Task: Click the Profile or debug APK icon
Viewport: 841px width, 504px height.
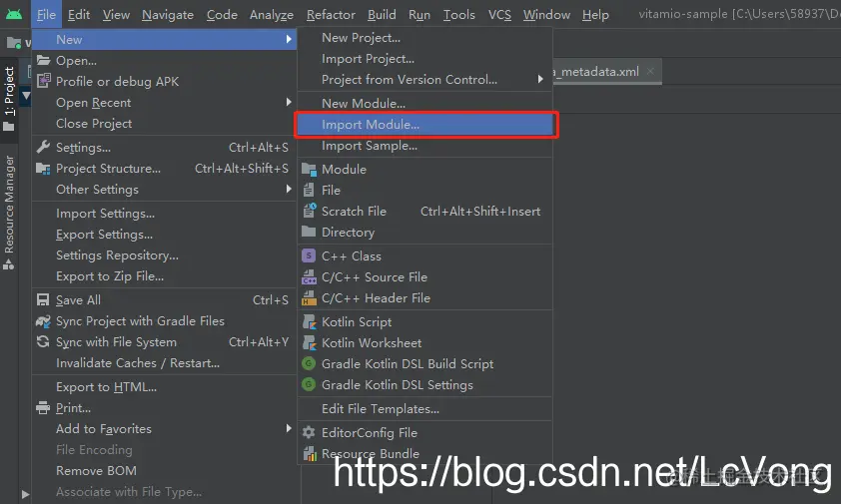Action: [43, 81]
